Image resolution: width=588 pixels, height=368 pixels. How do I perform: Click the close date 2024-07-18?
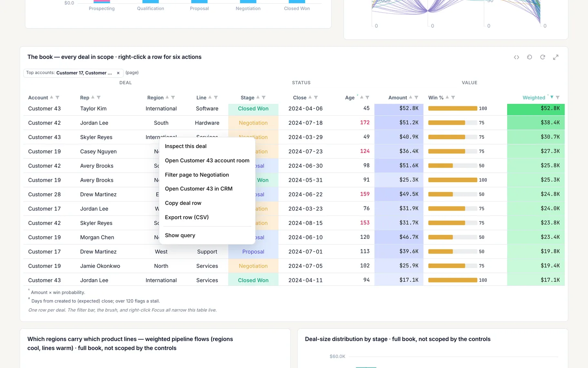[305, 123]
